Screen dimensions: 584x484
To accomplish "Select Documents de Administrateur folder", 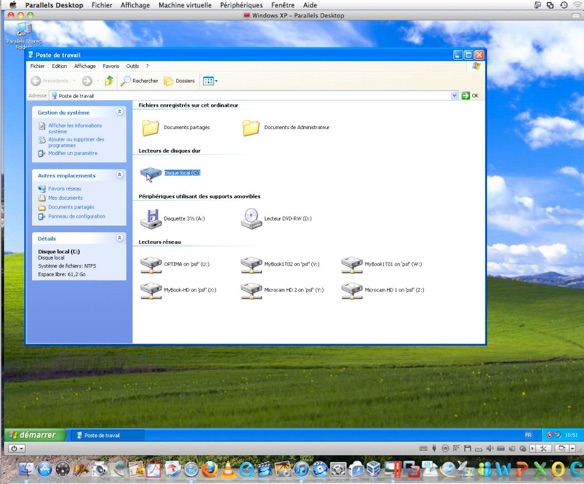I will pyautogui.click(x=286, y=127).
